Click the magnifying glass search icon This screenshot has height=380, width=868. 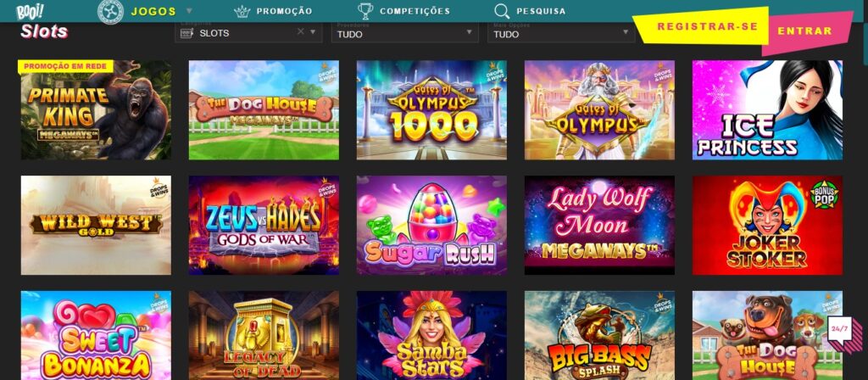pos(502,11)
